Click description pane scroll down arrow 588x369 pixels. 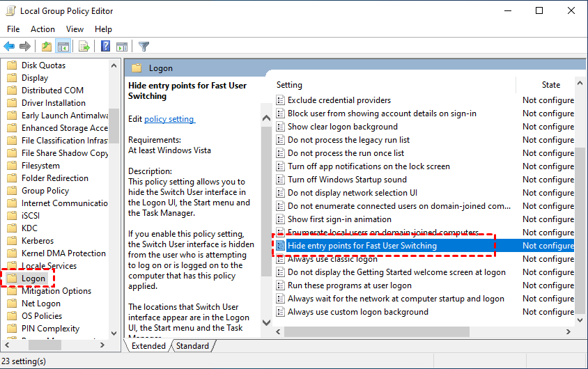click(x=266, y=322)
